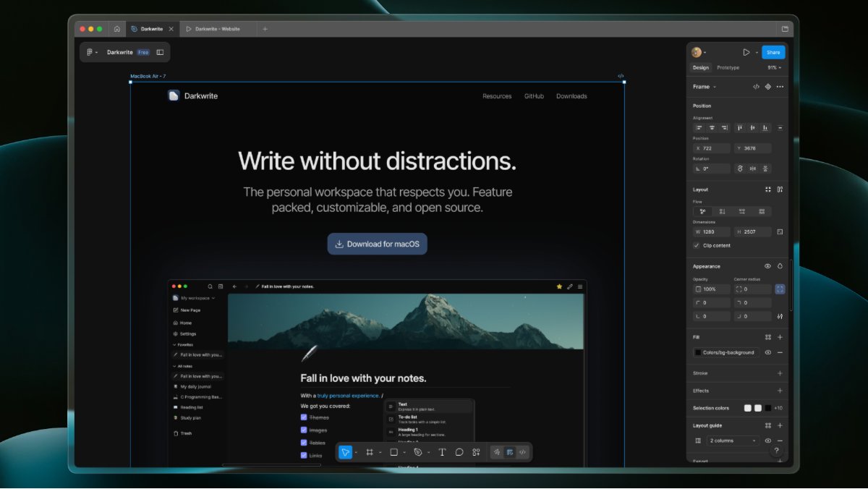
Task: Hide the Colors/bg-background fill
Action: click(768, 353)
